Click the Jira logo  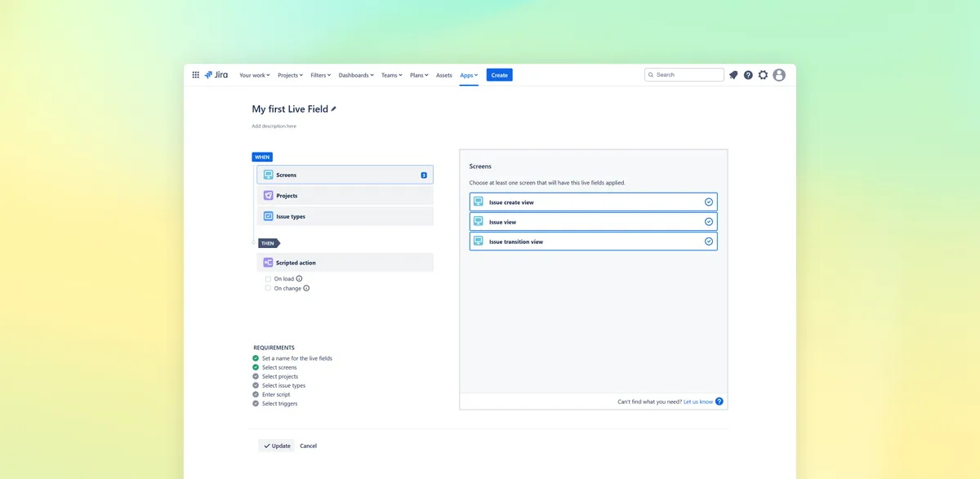click(x=216, y=75)
